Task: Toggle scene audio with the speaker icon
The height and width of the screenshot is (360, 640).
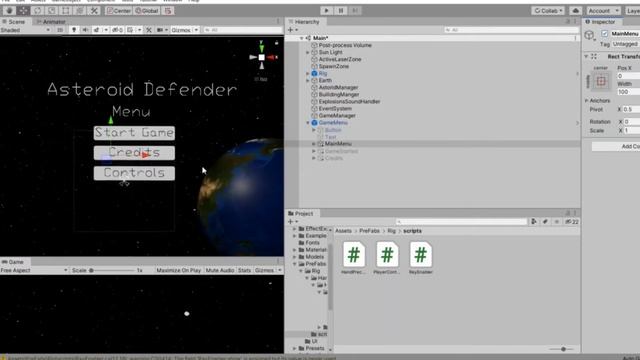Action: click(x=85, y=30)
